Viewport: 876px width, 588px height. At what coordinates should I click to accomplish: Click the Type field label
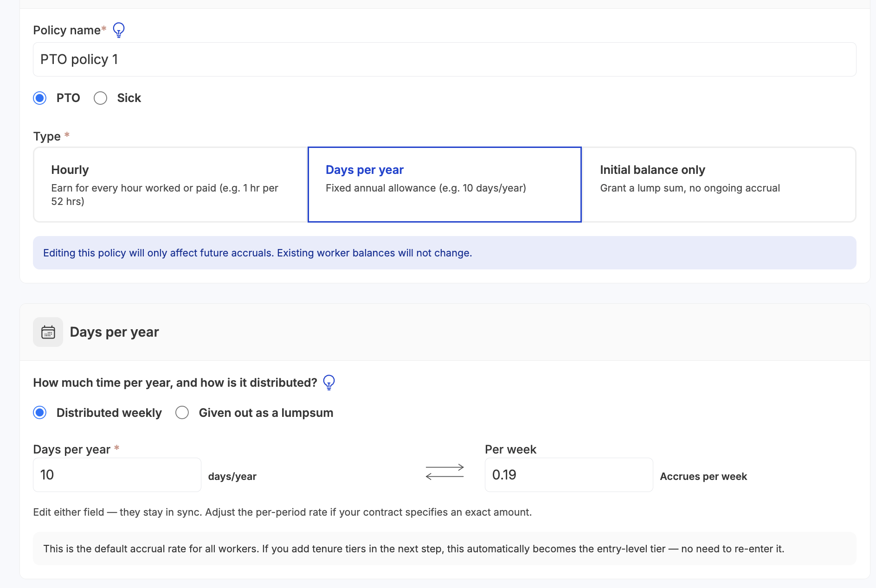point(46,136)
